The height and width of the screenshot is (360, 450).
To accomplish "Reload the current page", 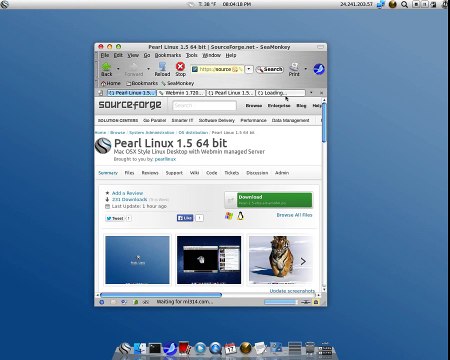I will tap(162, 69).
